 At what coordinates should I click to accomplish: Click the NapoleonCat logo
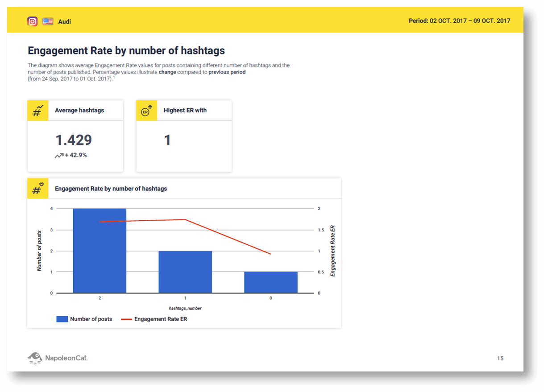[58, 358]
